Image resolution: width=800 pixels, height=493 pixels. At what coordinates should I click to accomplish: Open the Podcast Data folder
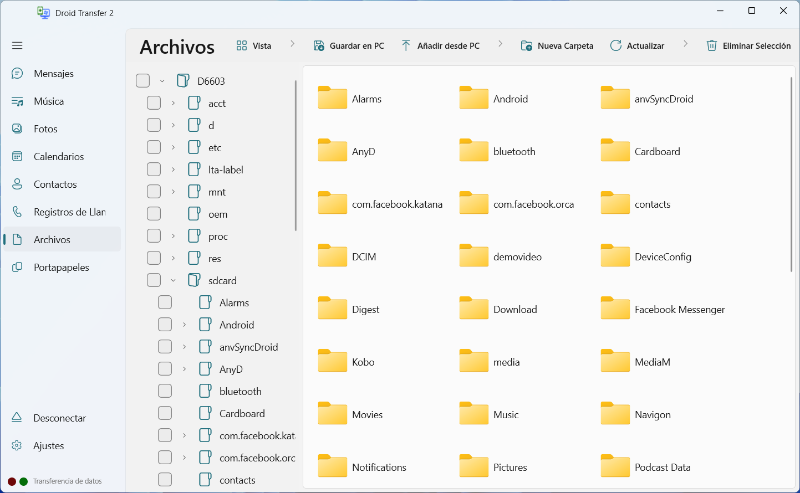tap(645, 466)
